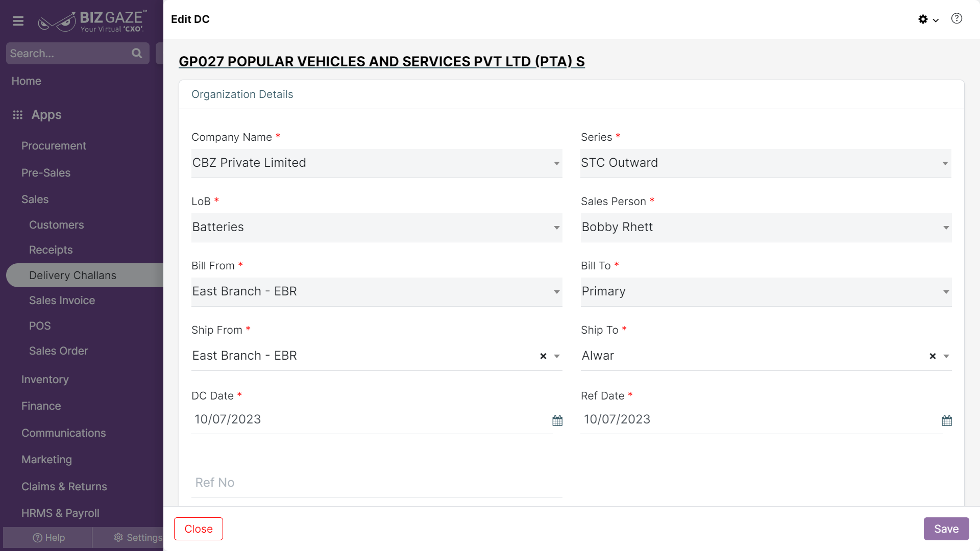Clear the Ship From selection
This screenshot has height=551, width=980.
(543, 356)
